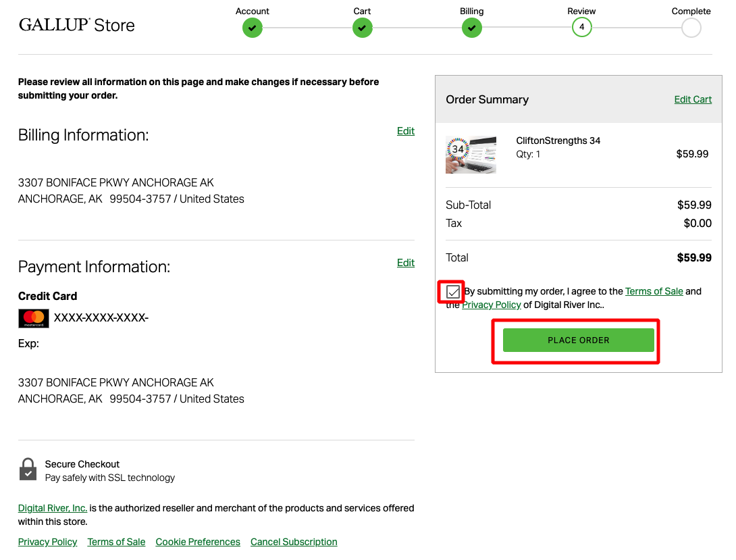Screen dimensions: 736x560
Task: Click the Order Summary heading
Action: tap(488, 100)
